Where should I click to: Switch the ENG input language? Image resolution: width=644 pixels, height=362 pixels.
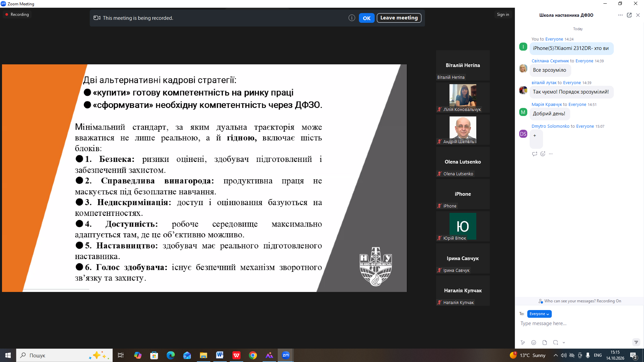click(x=598, y=355)
